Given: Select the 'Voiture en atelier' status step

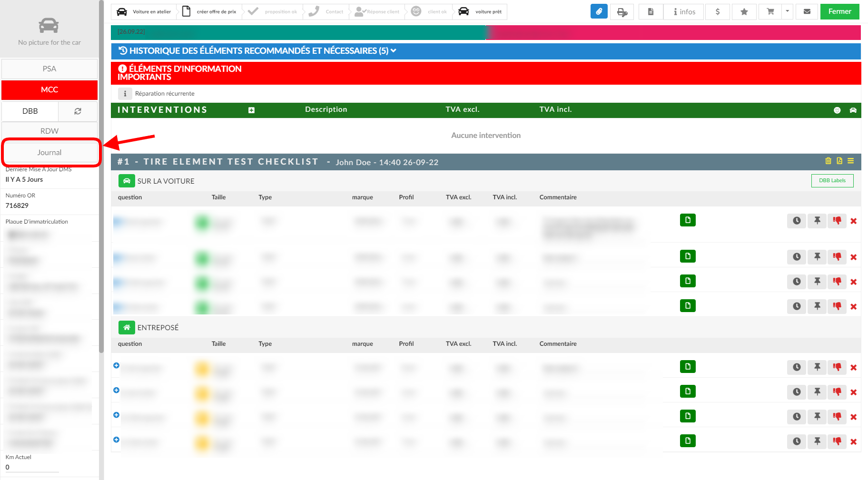Looking at the screenshot, I should 144,11.
